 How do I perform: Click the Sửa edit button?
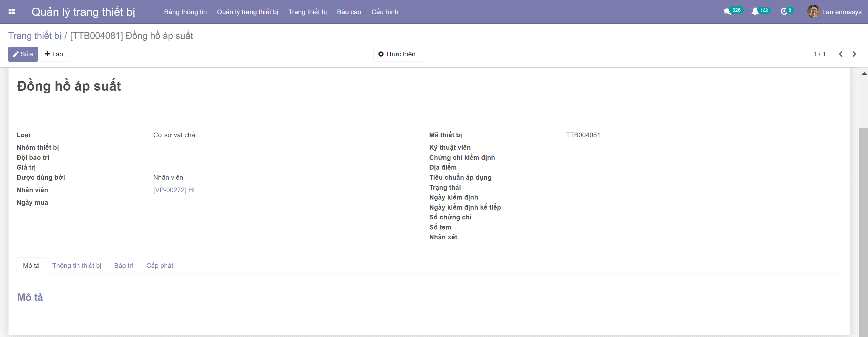tap(23, 54)
